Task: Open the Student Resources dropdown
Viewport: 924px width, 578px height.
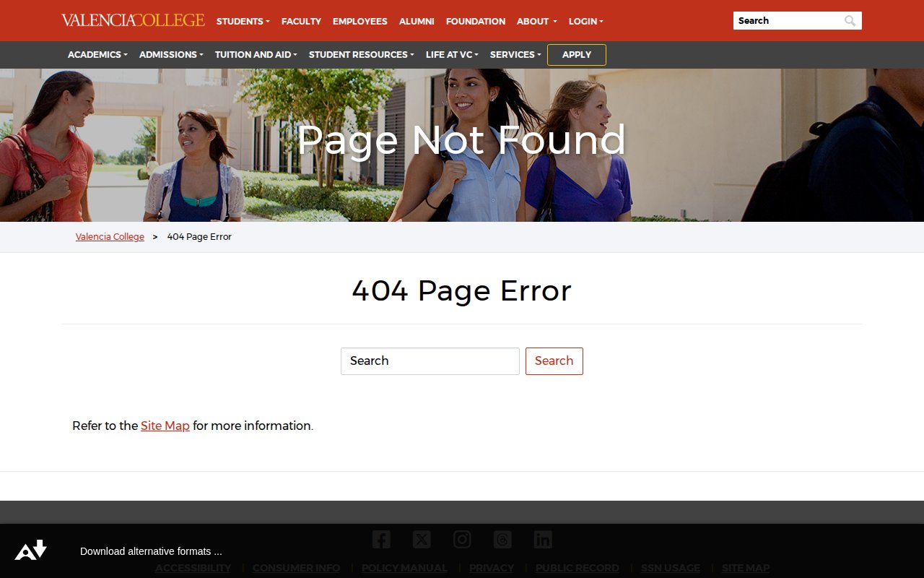Action: click(x=361, y=55)
